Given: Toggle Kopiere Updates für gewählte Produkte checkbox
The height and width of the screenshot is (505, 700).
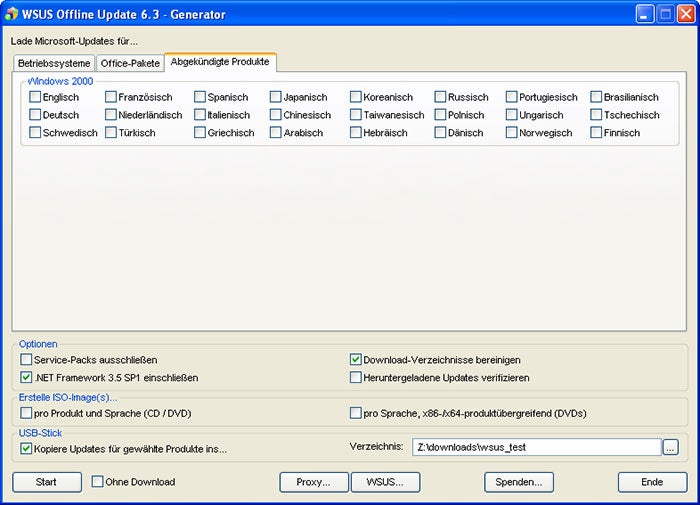Looking at the screenshot, I should 26,449.
